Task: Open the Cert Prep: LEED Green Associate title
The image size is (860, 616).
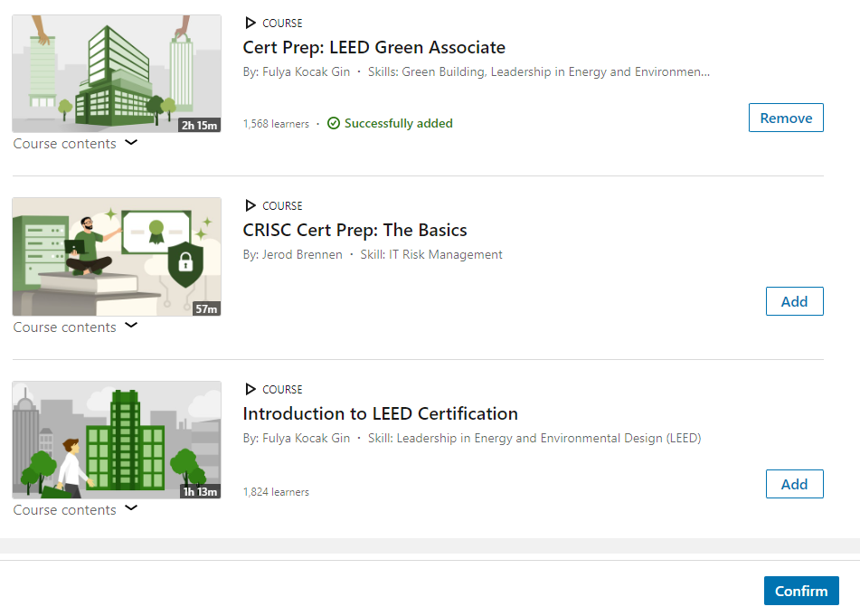Action: [x=374, y=48]
